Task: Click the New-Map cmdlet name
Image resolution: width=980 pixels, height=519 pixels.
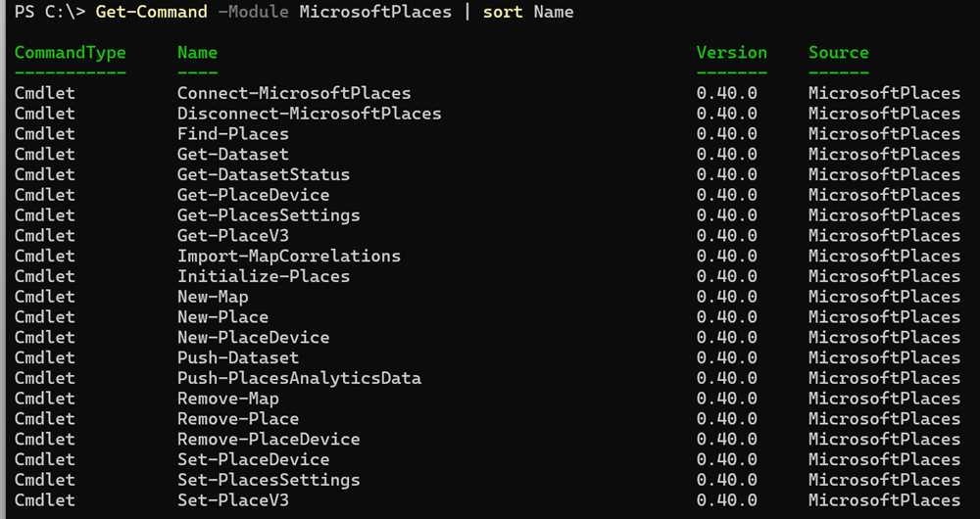Action: coord(213,297)
